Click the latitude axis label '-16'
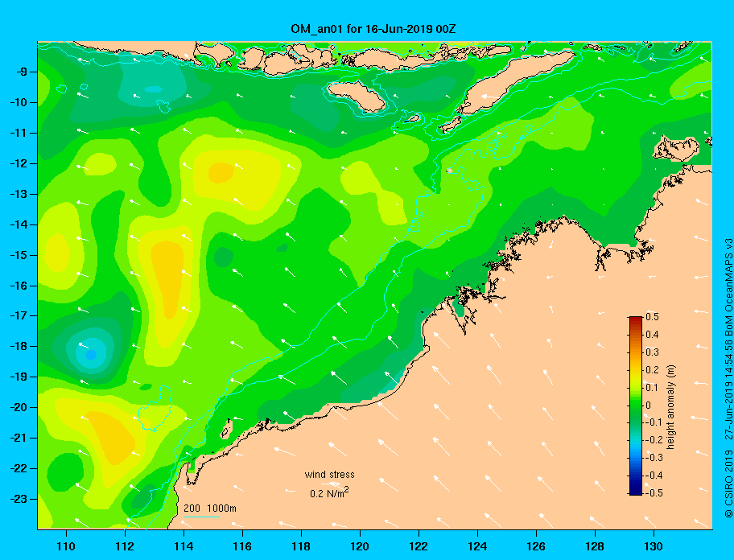This screenshot has width=734, height=560. pyautogui.click(x=18, y=286)
